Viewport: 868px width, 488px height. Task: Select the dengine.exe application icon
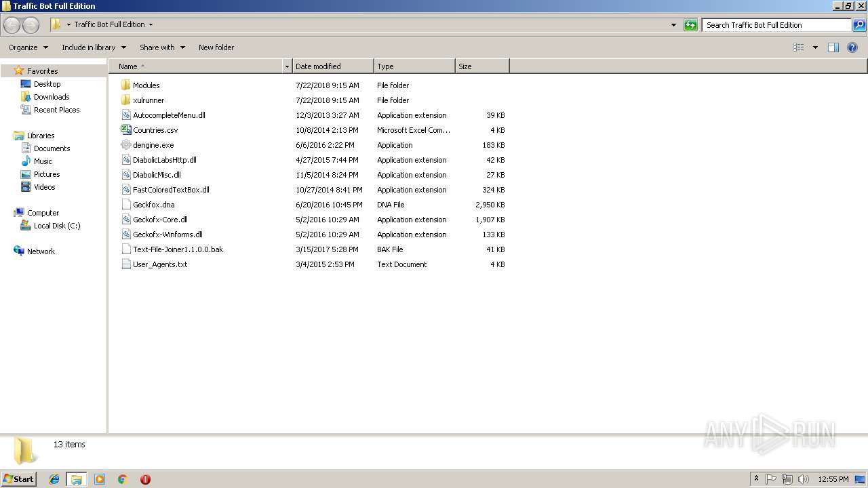pos(125,145)
